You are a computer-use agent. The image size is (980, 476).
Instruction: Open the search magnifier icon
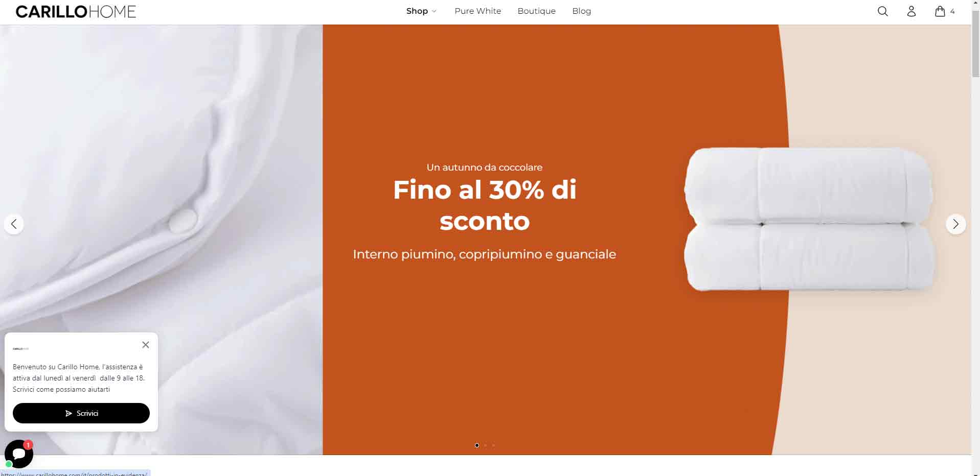(x=882, y=11)
